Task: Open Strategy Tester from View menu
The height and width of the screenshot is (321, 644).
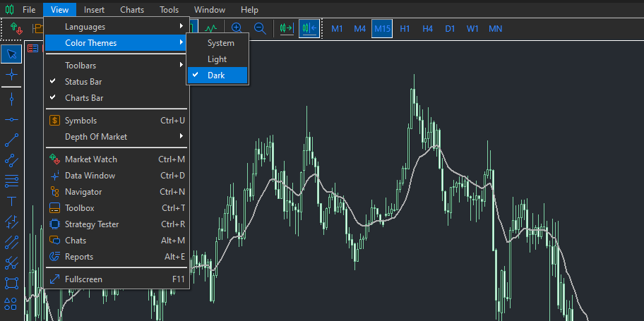Action: click(x=117, y=224)
